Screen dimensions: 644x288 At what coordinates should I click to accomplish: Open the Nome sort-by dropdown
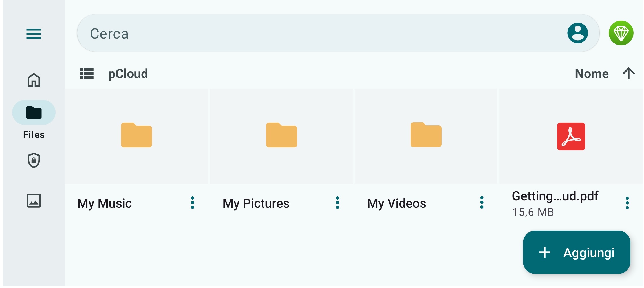[x=592, y=74]
